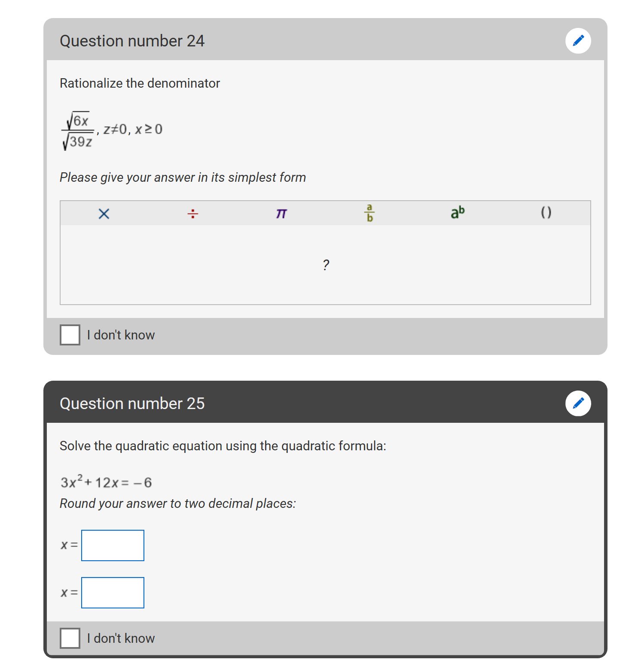The image size is (641, 672).
Task: Click the equation 3x² + 12x = −6
Action: pos(106,482)
